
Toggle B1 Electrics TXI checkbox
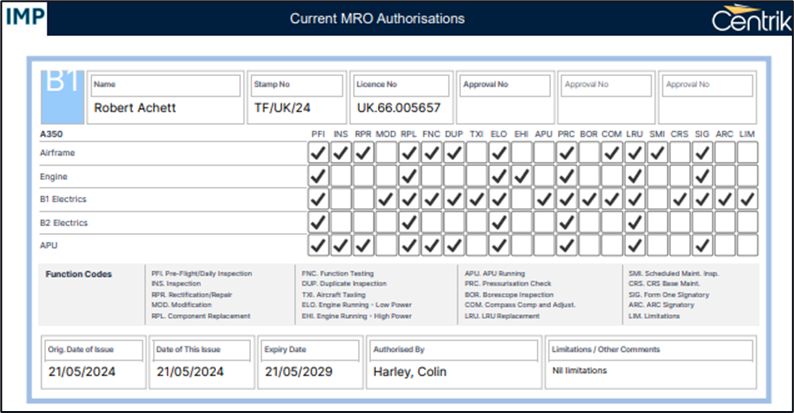click(476, 199)
